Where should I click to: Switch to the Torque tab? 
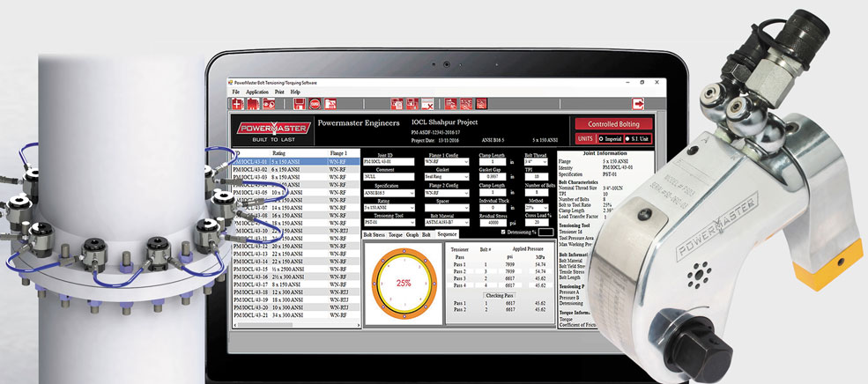tap(396, 234)
